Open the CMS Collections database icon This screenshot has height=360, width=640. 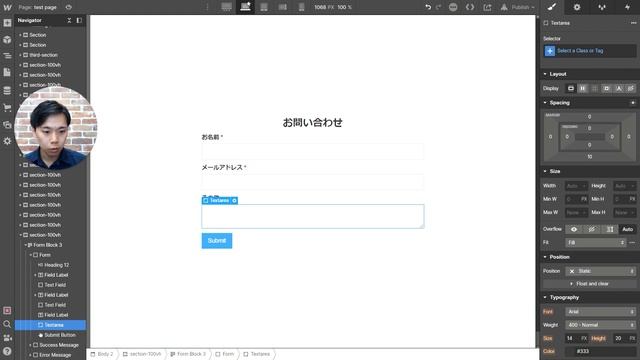pyautogui.click(x=7, y=90)
